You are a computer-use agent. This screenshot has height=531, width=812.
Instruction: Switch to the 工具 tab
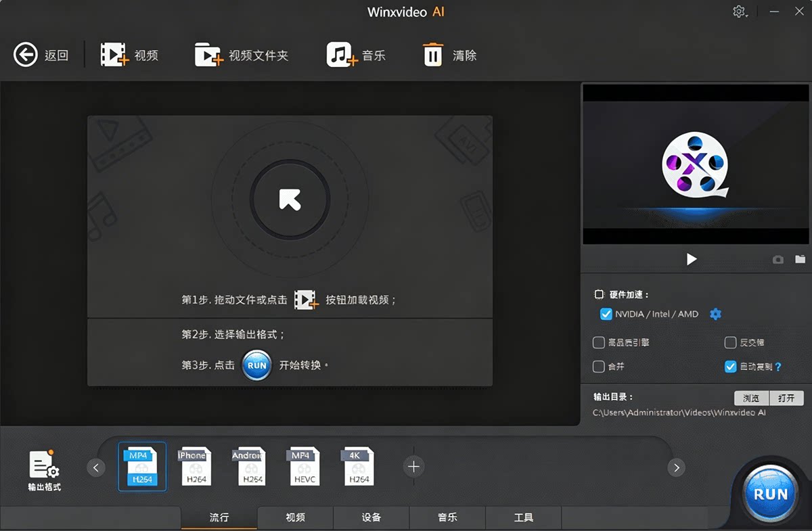(524, 517)
